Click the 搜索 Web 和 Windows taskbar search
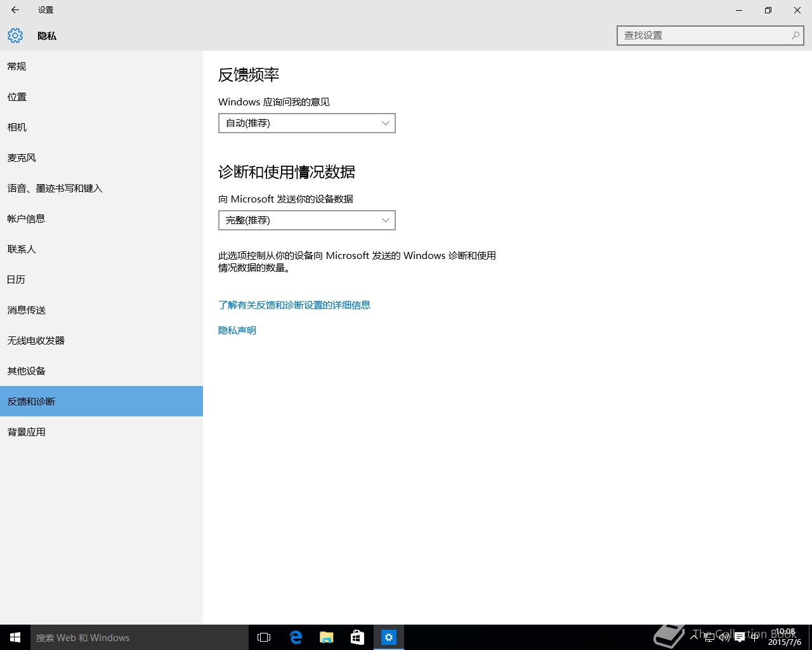Viewport: 812px width, 650px height. point(140,637)
